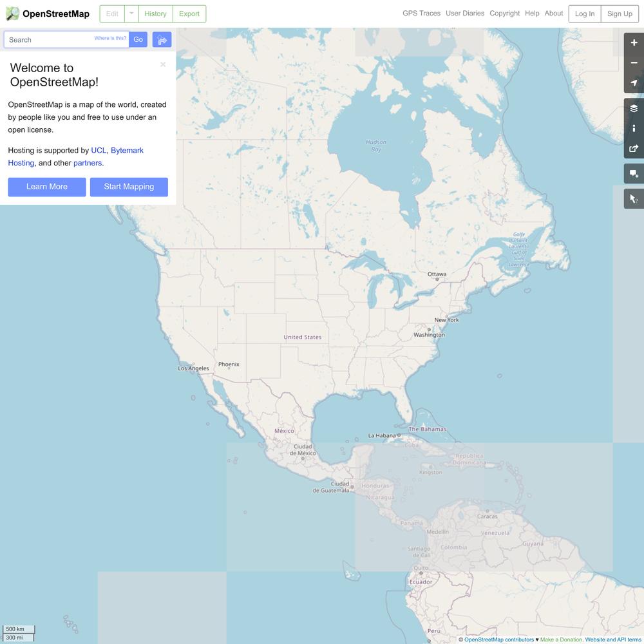
Task: Click the Washington map label
Action: (429, 335)
